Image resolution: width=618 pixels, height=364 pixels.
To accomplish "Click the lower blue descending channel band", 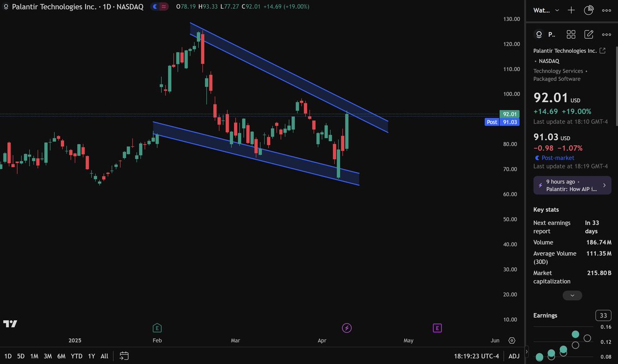I will (256, 153).
